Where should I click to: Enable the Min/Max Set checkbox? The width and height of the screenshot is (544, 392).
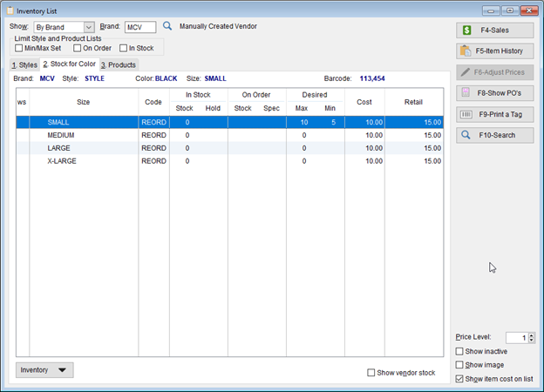(20, 48)
